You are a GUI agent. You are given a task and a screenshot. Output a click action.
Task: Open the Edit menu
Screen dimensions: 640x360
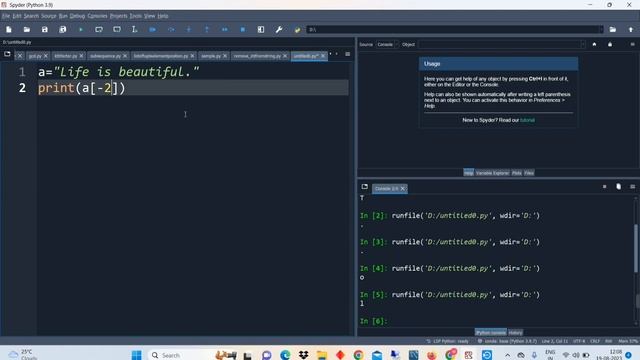click(17, 16)
